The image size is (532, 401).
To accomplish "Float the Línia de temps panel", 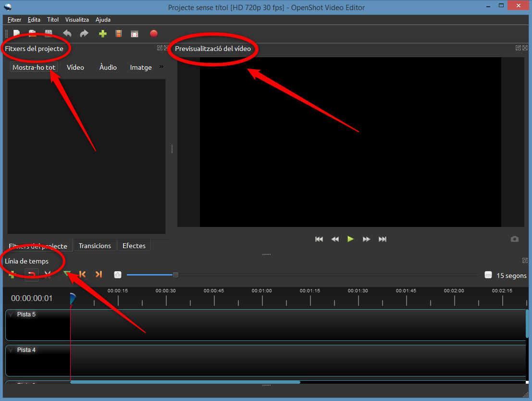I will click(x=525, y=261).
